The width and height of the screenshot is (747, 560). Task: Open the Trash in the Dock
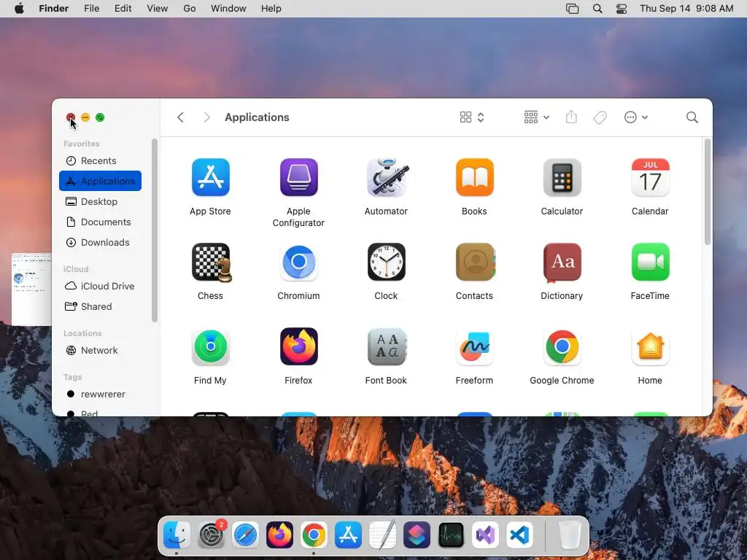pyautogui.click(x=569, y=535)
